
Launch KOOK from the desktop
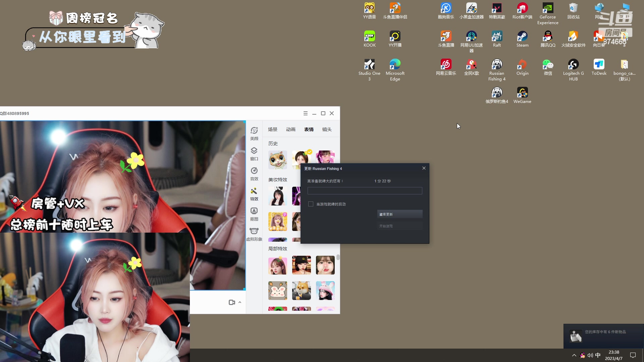pos(369,39)
